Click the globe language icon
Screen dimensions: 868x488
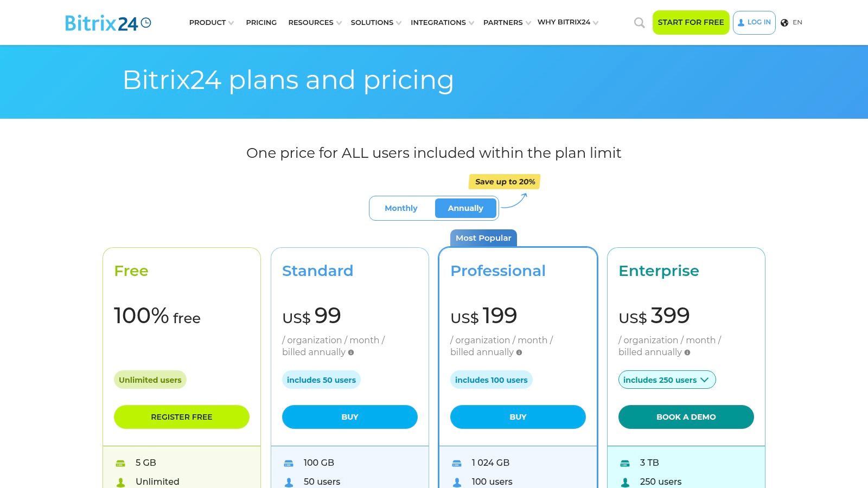click(x=784, y=23)
